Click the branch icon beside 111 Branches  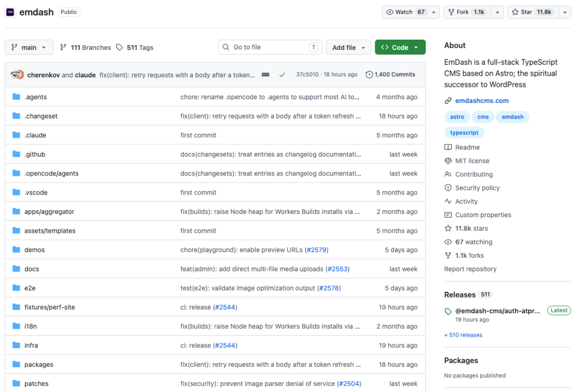[x=63, y=47]
